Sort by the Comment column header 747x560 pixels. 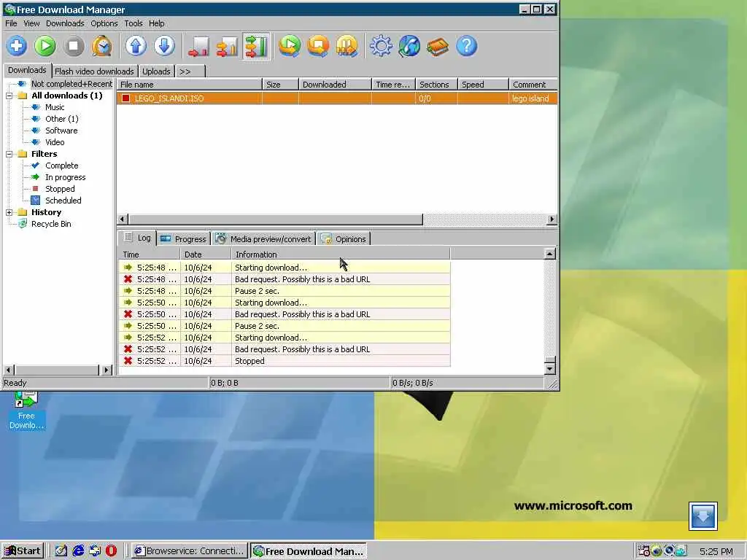pyautogui.click(x=533, y=85)
